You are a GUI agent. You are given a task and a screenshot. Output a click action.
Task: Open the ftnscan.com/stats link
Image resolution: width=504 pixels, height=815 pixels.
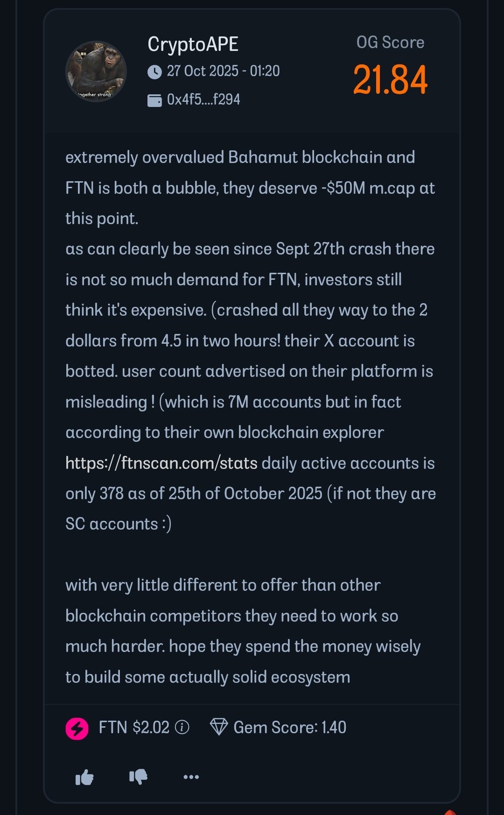coord(161,463)
